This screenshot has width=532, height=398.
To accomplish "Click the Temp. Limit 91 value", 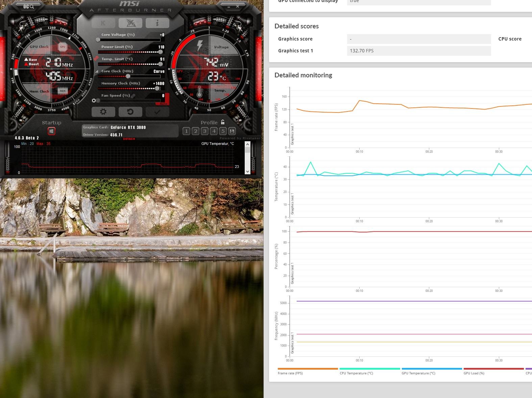I will pos(162,59).
